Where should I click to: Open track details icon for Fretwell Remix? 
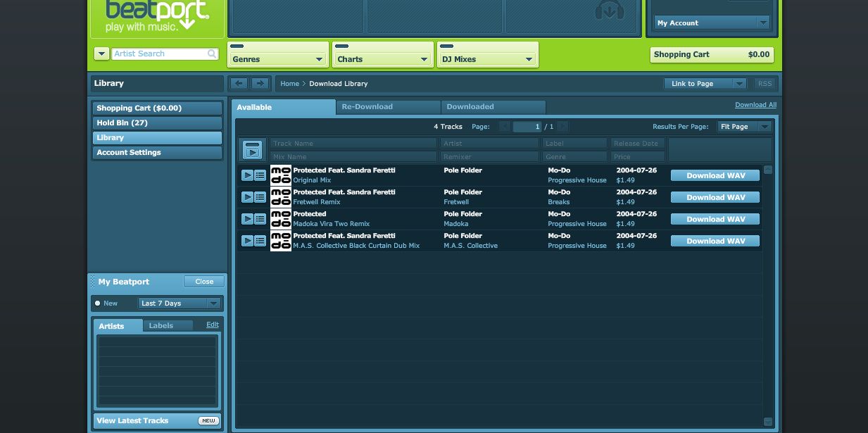coord(260,197)
